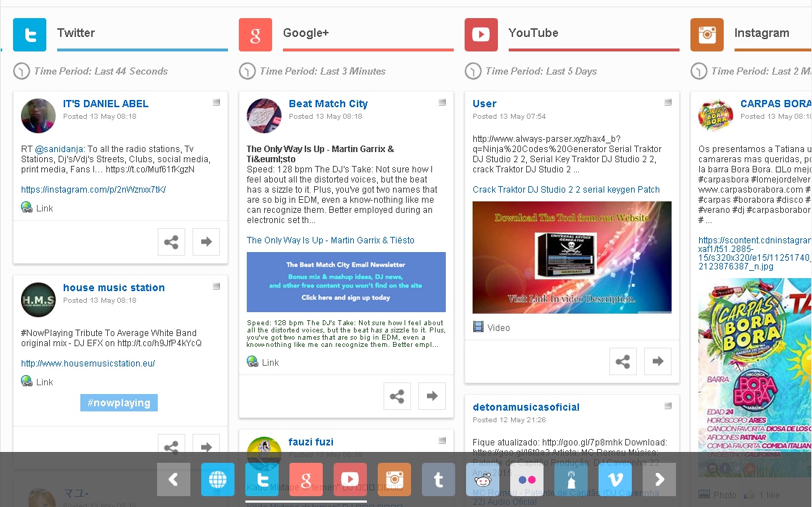Open the instagram.com/p/2nWznxx7tK link
Viewport: 812px width, 507px height.
pos(94,190)
